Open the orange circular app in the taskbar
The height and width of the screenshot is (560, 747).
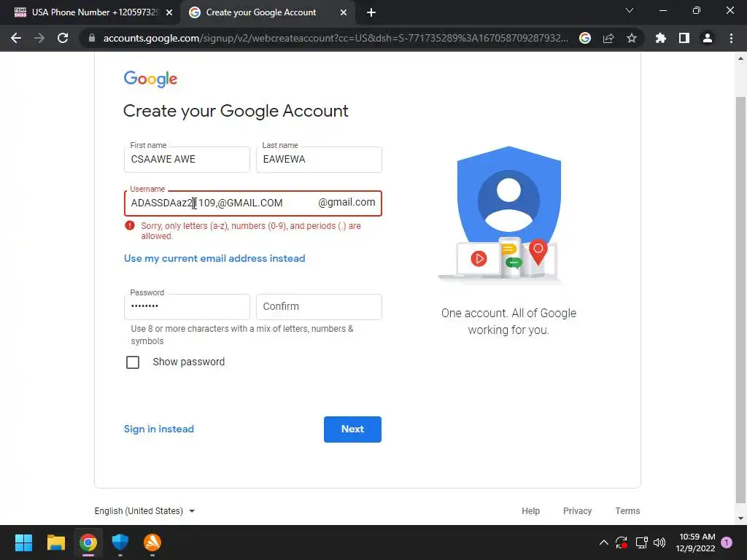point(152,542)
